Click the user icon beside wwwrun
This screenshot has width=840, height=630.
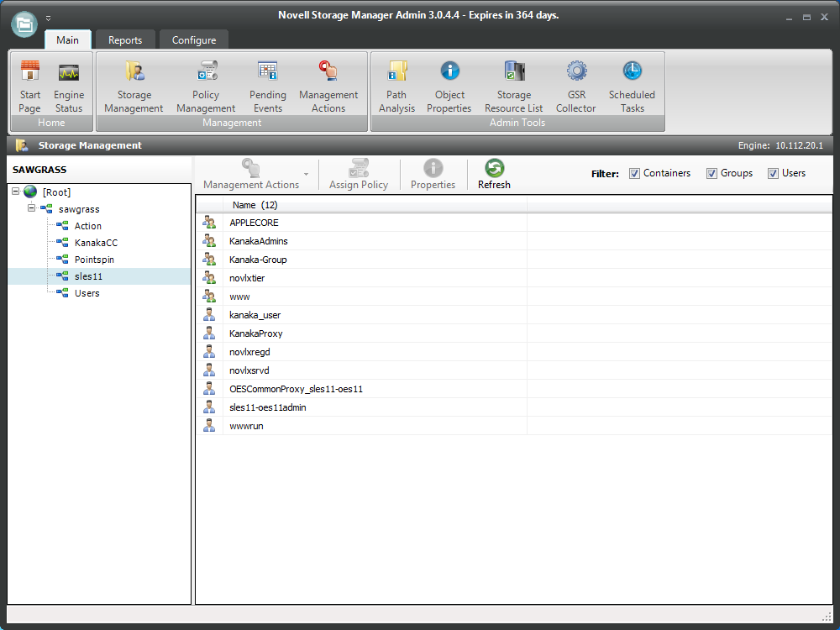click(x=209, y=426)
